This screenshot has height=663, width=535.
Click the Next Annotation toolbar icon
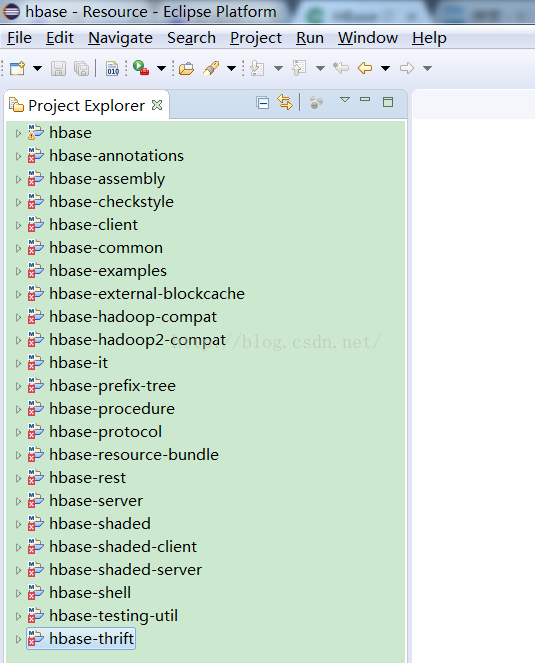point(257,68)
